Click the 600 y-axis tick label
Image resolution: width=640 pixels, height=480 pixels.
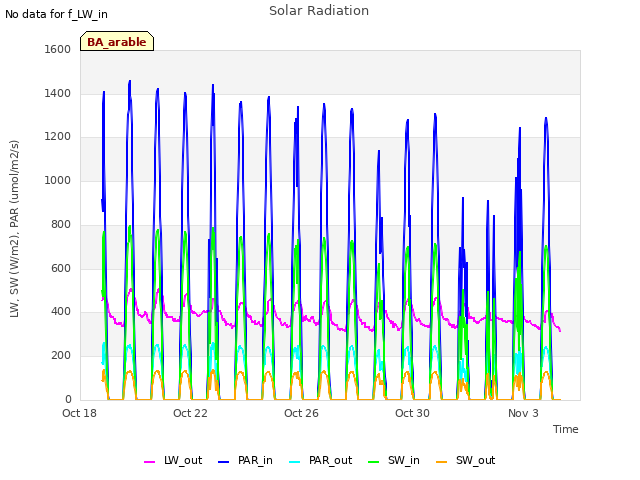(x=61, y=269)
